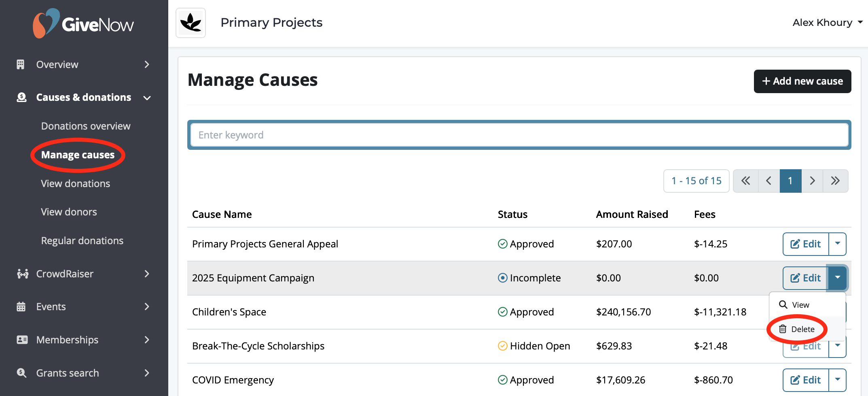Screen dimensions: 868x396
Task: Click the Overview building icon
Action: click(x=21, y=64)
